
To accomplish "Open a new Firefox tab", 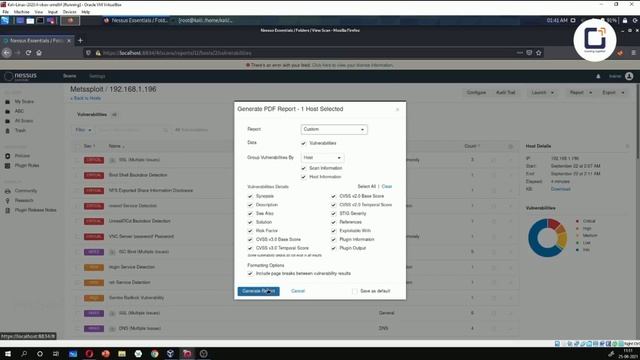I will tap(80, 40).
